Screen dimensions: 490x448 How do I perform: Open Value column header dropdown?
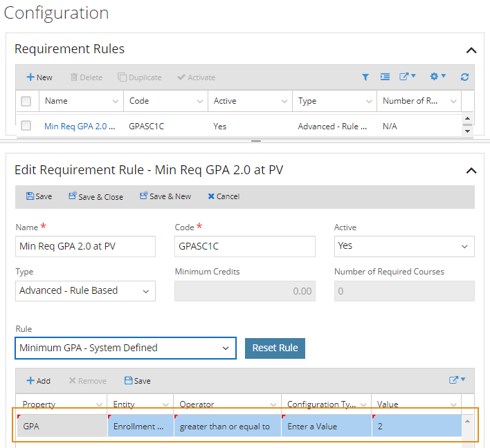[x=453, y=404]
